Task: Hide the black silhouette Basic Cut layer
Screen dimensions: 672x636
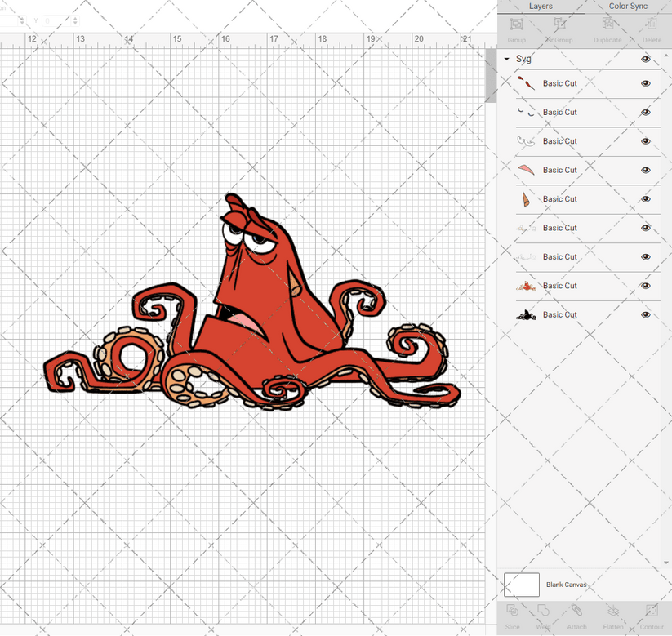Action: [645, 314]
